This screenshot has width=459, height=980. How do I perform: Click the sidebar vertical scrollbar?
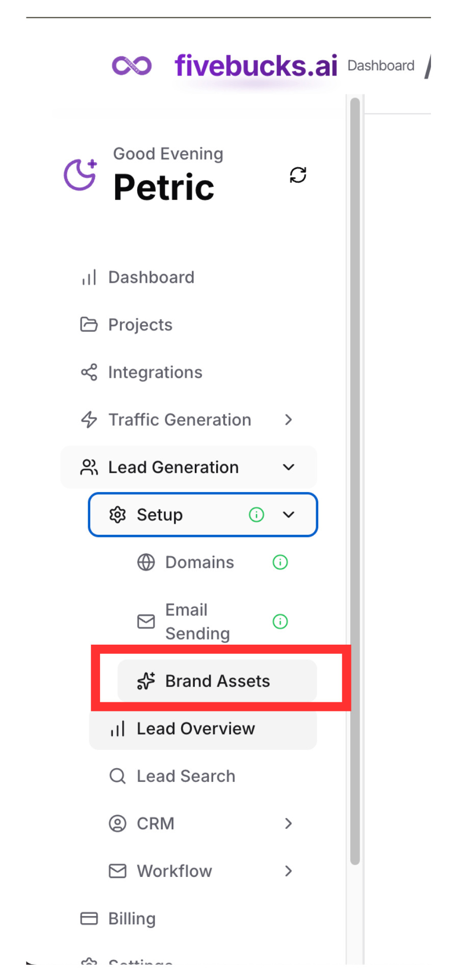pyautogui.click(x=355, y=480)
